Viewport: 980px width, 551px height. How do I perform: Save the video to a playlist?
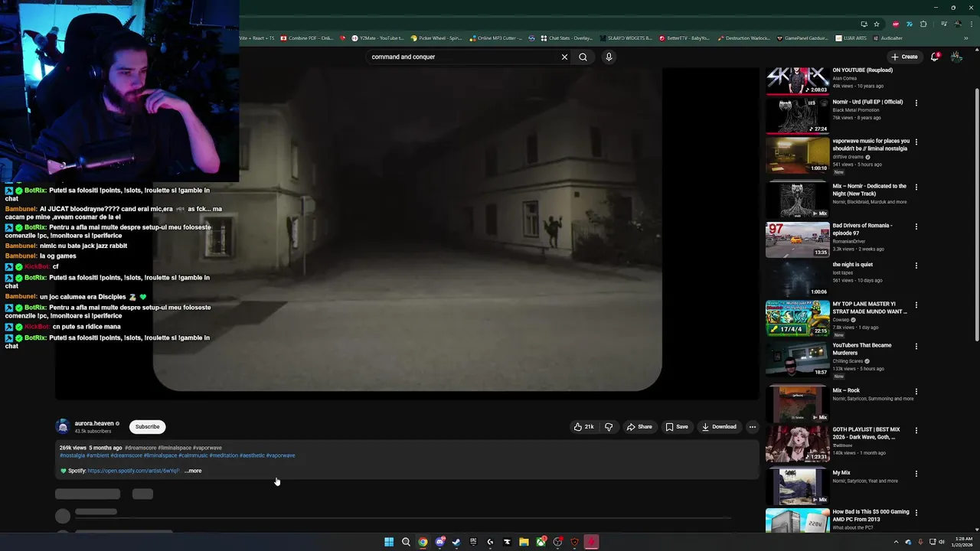[677, 427]
